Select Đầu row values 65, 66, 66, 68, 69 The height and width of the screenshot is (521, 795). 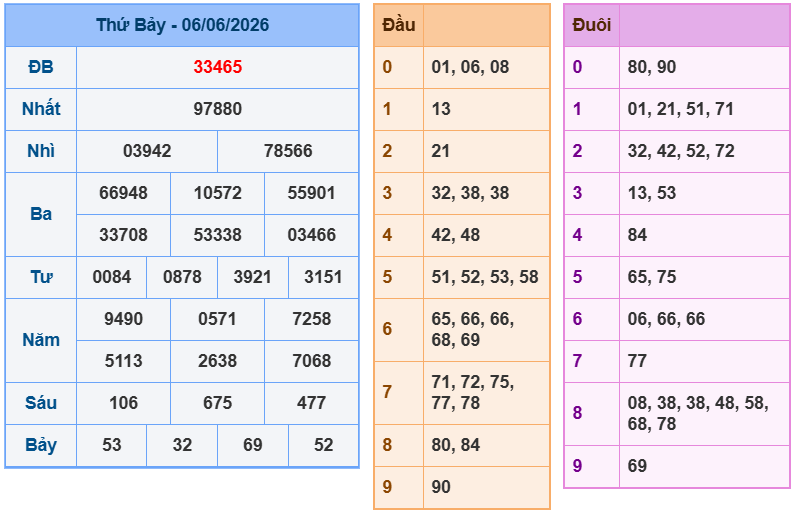point(473,329)
